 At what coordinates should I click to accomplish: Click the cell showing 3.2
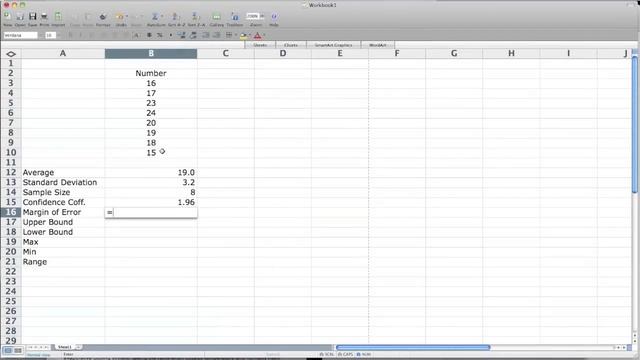click(x=151, y=182)
